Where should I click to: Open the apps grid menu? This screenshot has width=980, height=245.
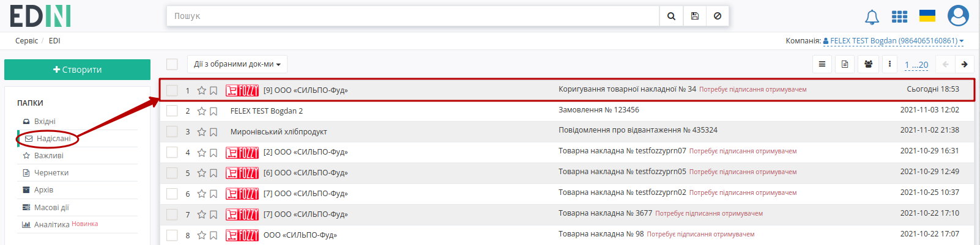point(899,16)
